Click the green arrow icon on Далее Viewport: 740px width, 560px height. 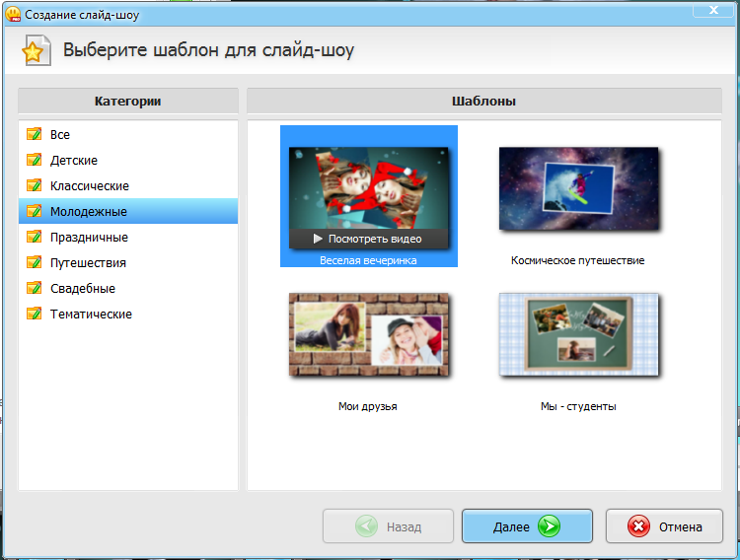click(549, 526)
